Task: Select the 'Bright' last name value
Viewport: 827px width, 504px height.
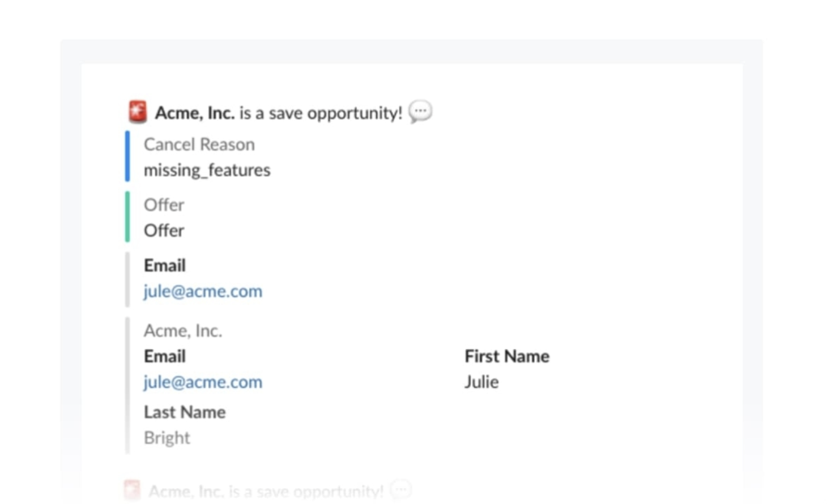Action: point(167,438)
